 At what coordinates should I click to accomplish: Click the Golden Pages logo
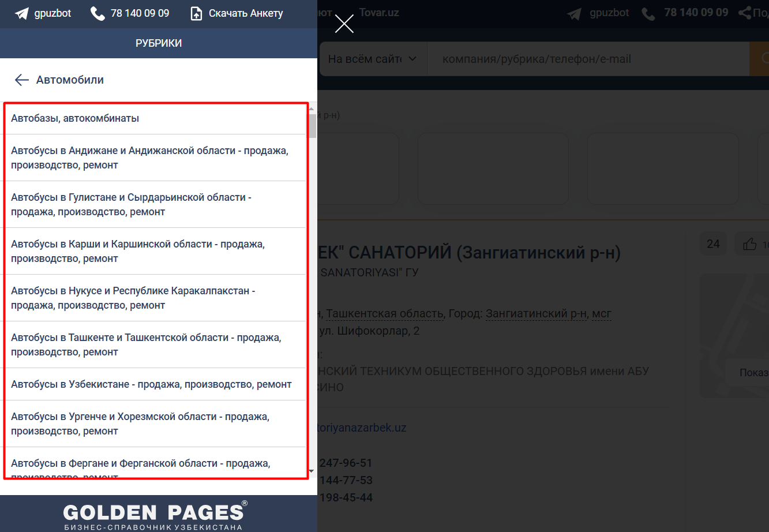pos(155,515)
